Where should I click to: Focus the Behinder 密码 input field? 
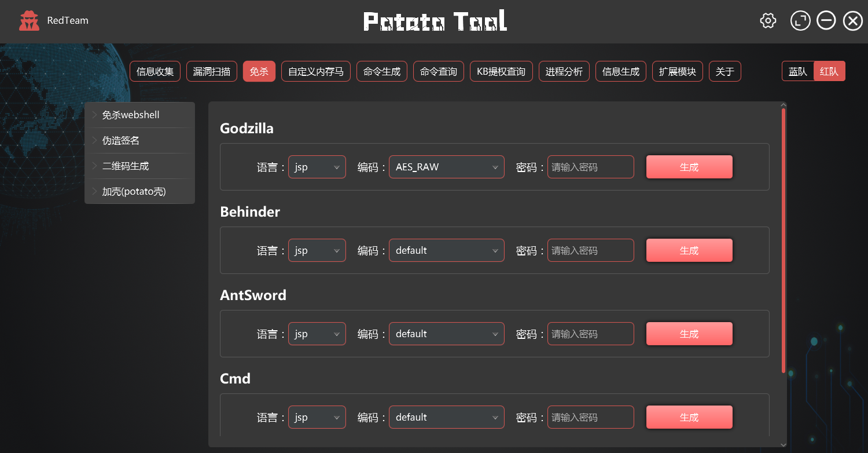point(591,250)
